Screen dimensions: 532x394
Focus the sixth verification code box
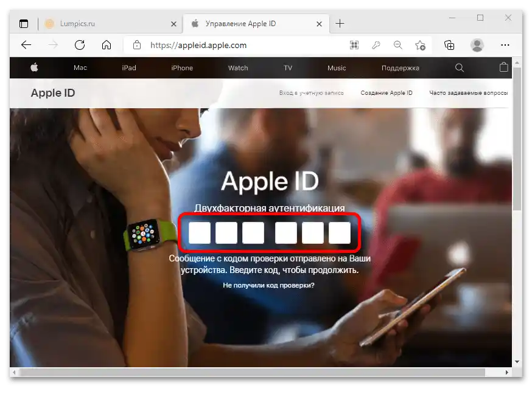[339, 233]
